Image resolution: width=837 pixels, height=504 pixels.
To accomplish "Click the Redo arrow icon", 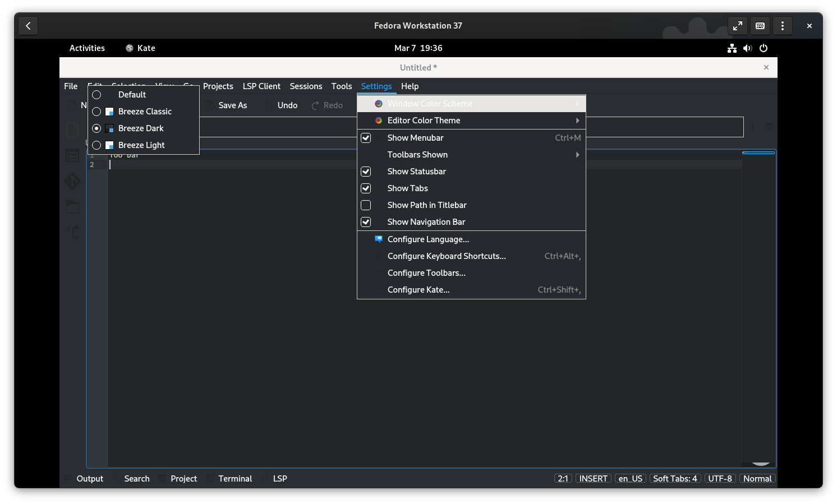I will (x=315, y=105).
